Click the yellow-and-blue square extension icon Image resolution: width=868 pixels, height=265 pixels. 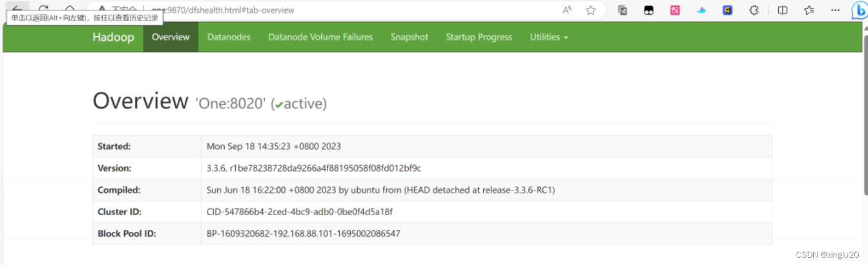tap(728, 10)
